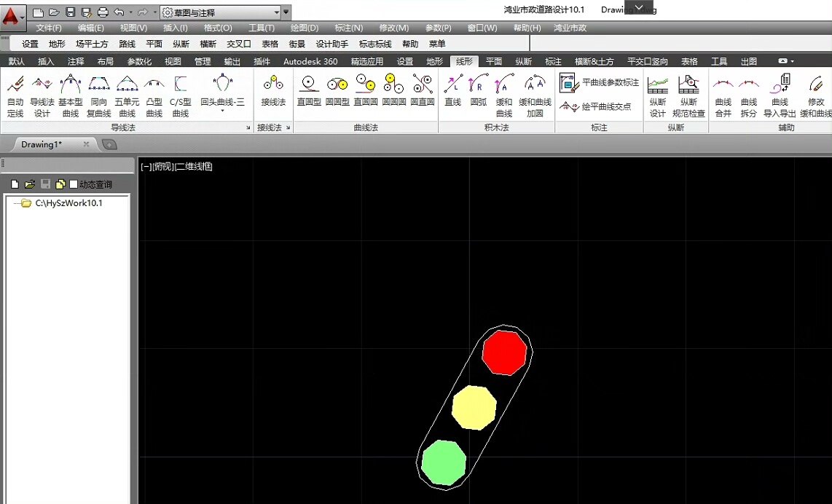Click the open-folder icon in the left panel
Image resolution: width=832 pixels, height=504 pixels.
[30, 184]
